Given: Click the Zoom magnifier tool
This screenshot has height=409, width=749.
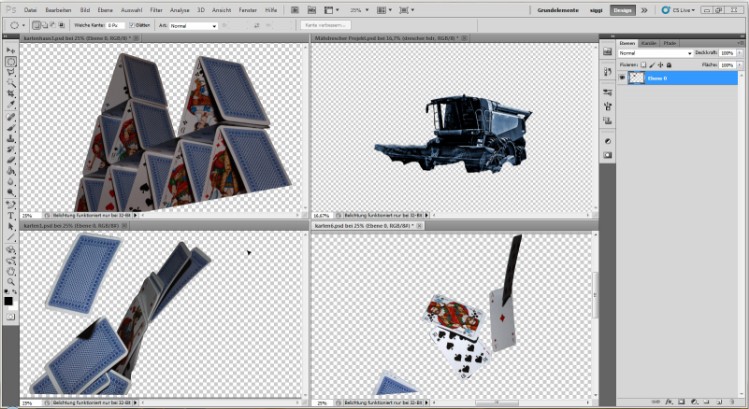Looking at the screenshot, I should click(x=10, y=280).
